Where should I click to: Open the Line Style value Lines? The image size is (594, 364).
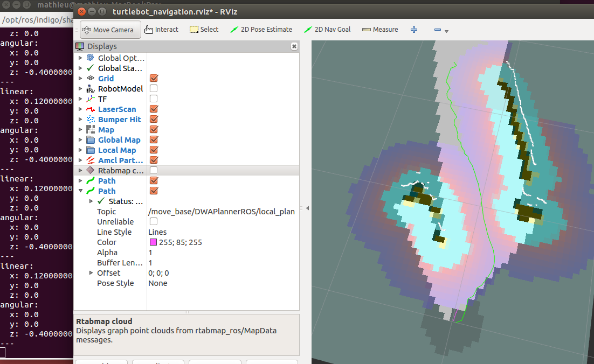(x=157, y=232)
